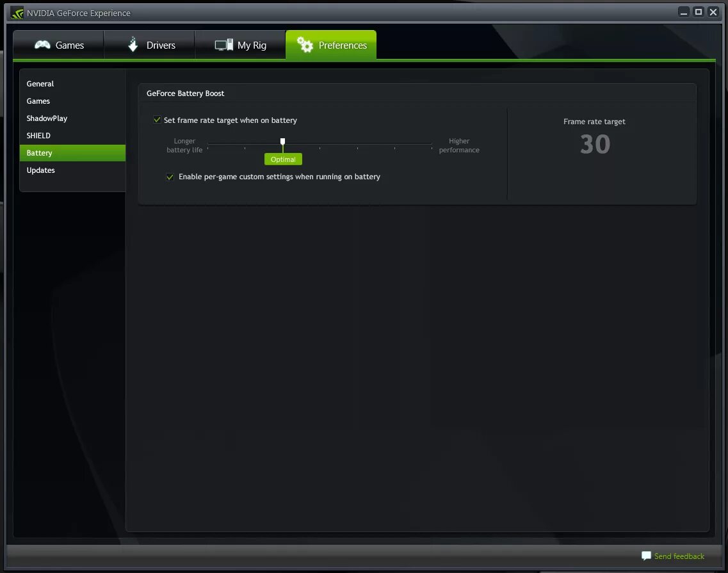This screenshot has height=573, width=728.
Task: Click the My Rig computer icon
Action: pos(224,45)
